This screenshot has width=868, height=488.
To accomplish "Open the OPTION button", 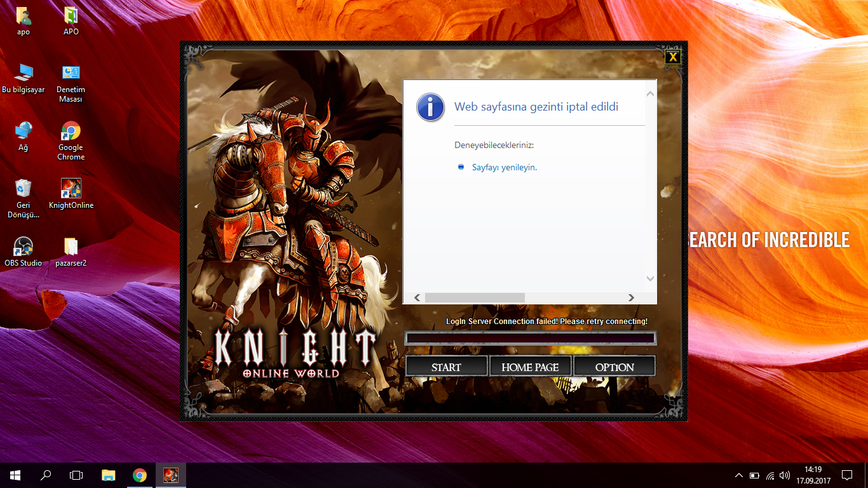I will pyautogui.click(x=614, y=367).
